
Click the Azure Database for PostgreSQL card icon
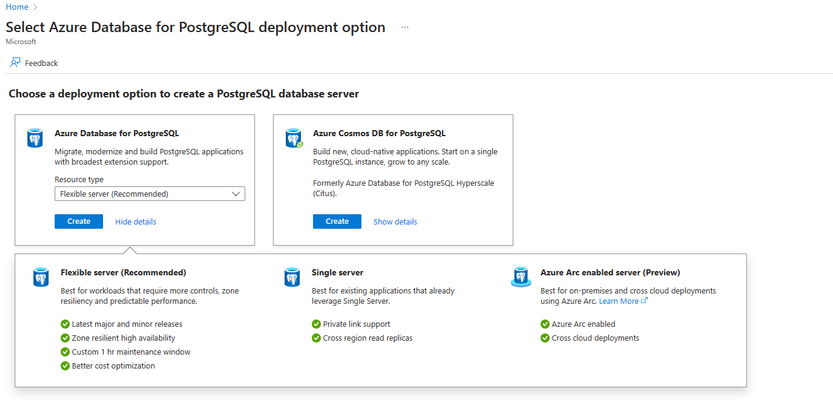[35, 138]
